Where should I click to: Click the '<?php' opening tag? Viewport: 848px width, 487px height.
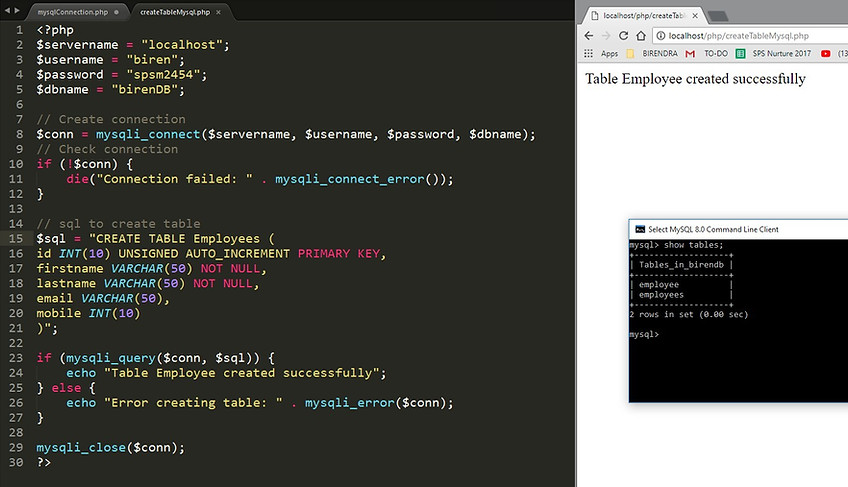point(55,30)
